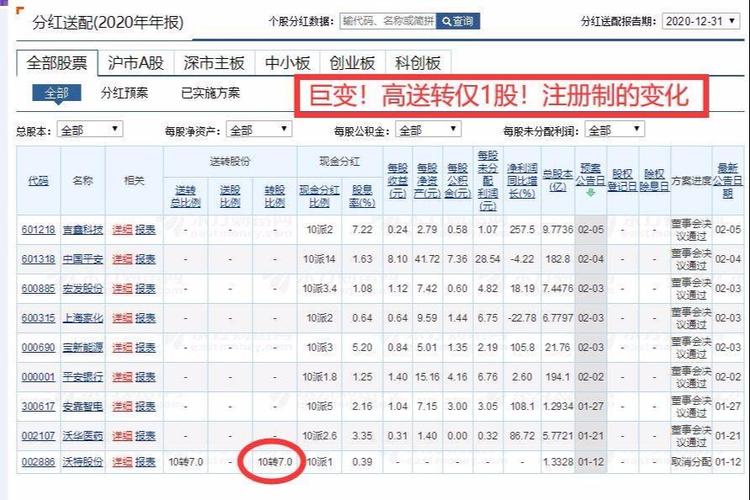Open the 沃特股份 stock name link

coord(83,462)
